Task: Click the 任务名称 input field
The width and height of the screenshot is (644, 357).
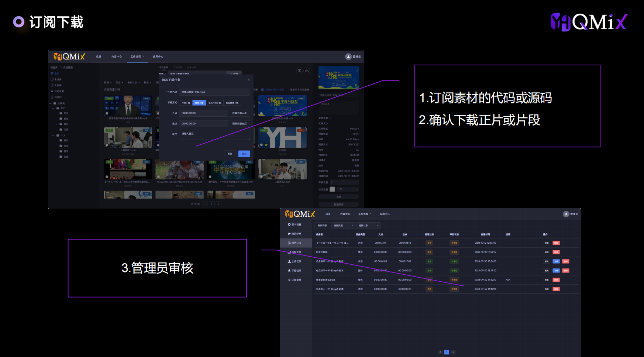Action: click(x=215, y=92)
